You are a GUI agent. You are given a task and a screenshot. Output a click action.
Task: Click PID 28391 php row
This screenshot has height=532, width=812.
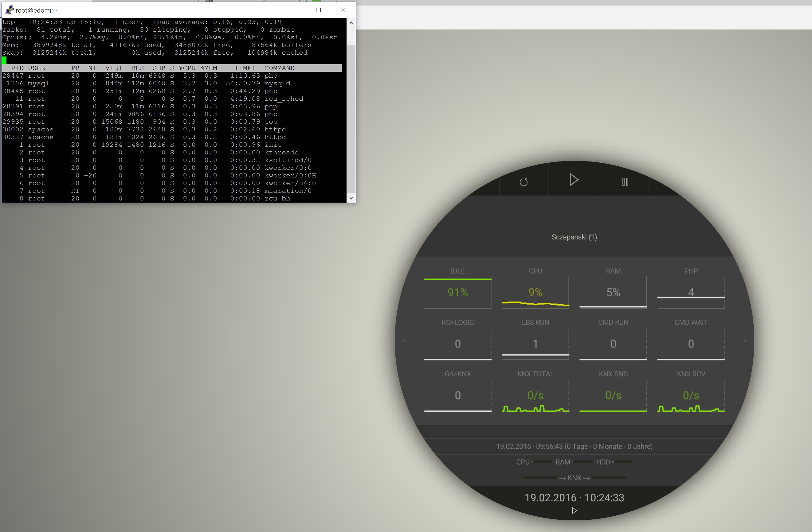172,106
